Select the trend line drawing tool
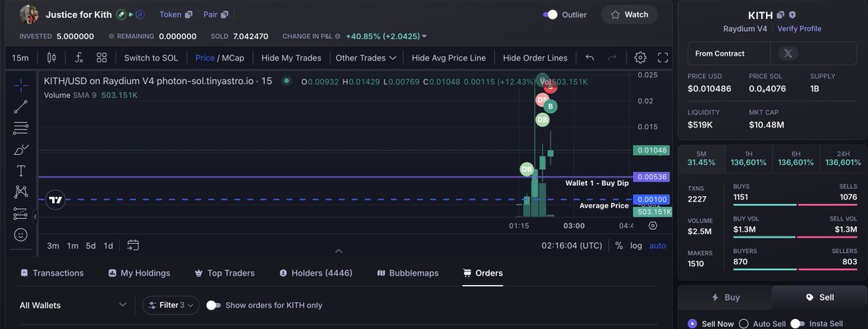Screen dimensions: 868x329 [20, 107]
